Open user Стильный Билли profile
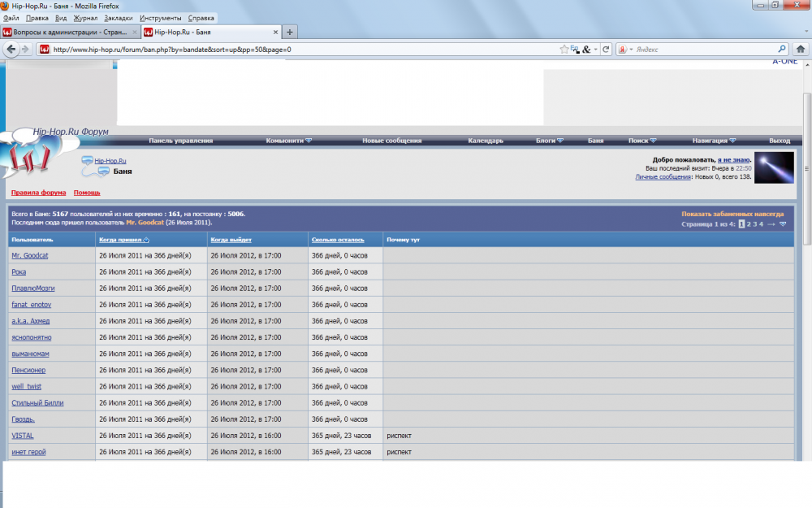The width and height of the screenshot is (812, 508). pyautogui.click(x=37, y=403)
